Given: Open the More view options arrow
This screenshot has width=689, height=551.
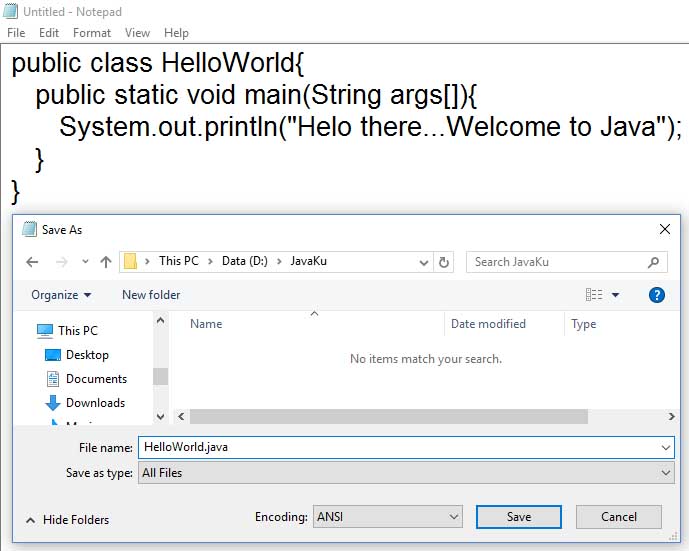Looking at the screenshot, I should [616, 295].
